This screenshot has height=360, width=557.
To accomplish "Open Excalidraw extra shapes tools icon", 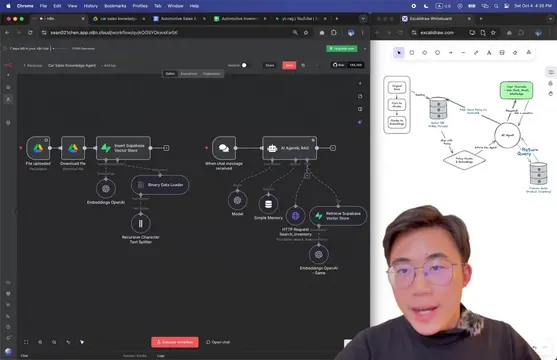I will point(529,52).
